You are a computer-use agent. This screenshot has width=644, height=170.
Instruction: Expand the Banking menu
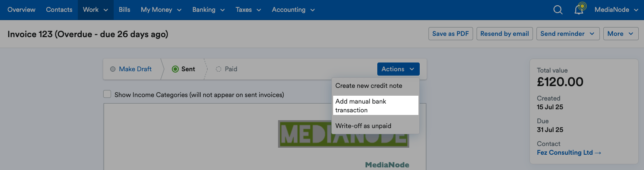(209, 10)
